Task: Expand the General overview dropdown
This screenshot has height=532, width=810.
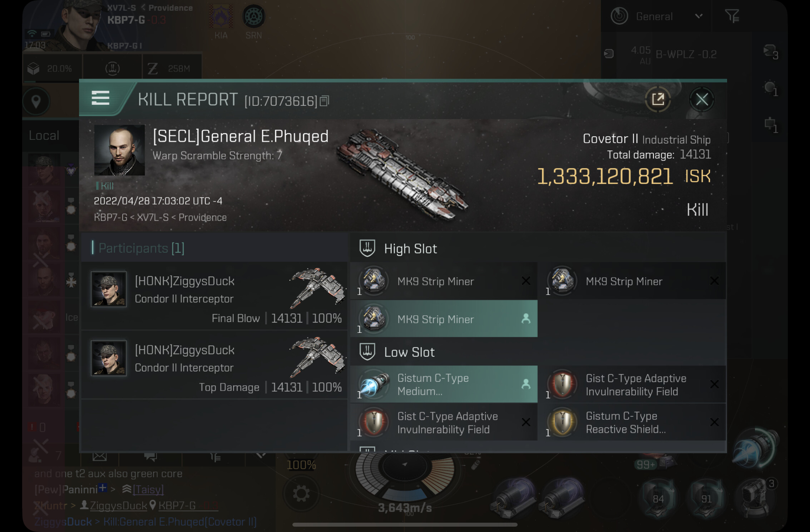Action: [x=657, y=16]
